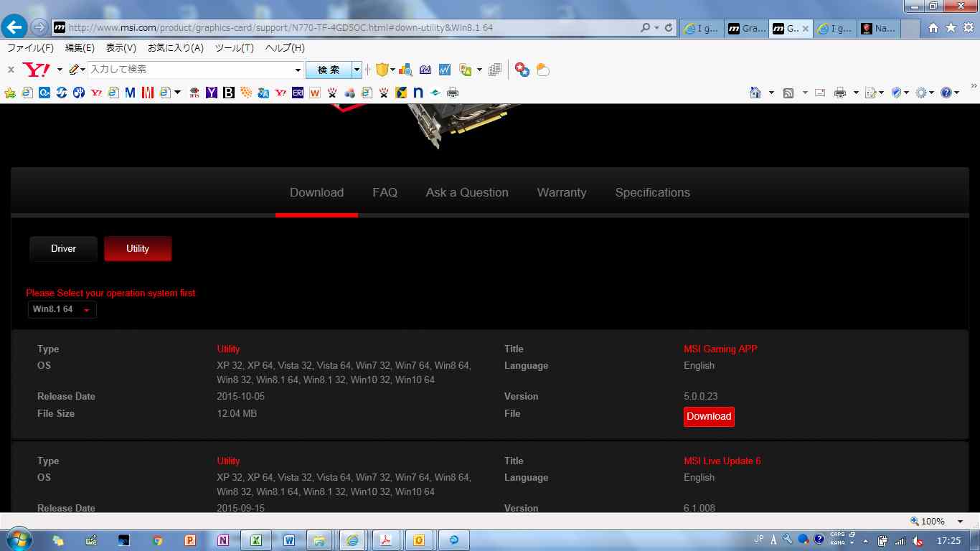
Task: Select the Driver button
Action: coord(63,248)
